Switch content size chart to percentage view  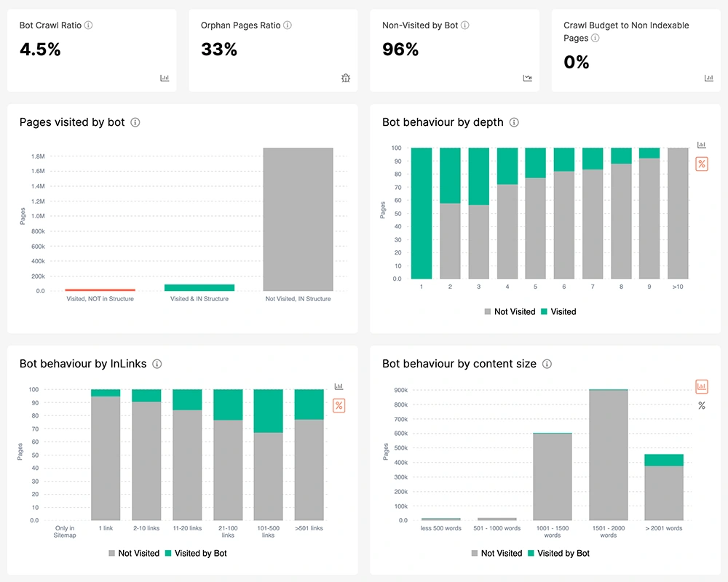(x=702, y=405)
